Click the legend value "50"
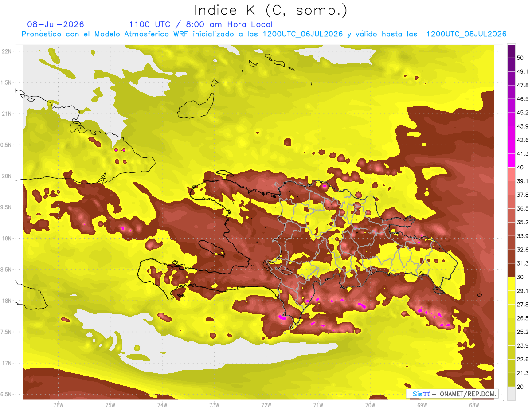This screenshot has height=411, width=532. pyautogui.click(x=520, y=58)
